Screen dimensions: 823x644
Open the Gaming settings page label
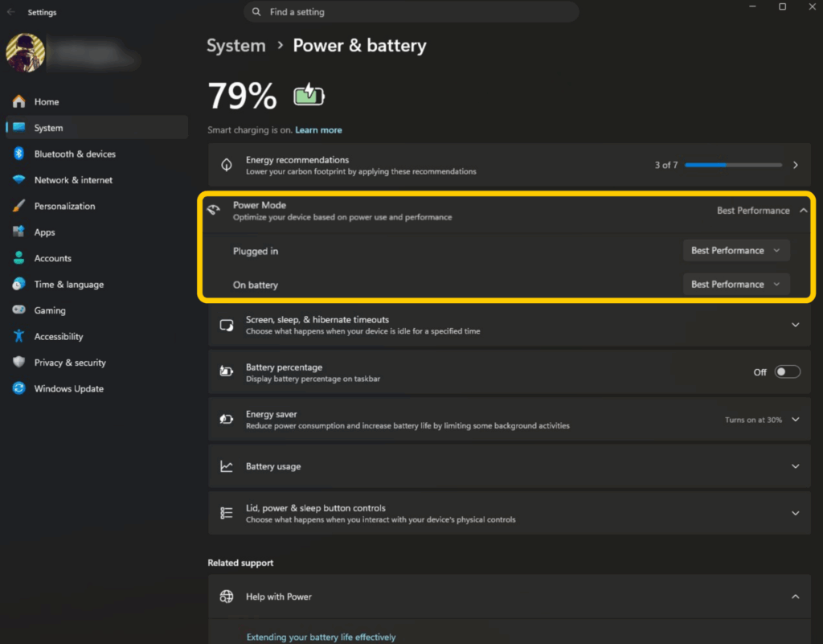[x=50, y=310]
